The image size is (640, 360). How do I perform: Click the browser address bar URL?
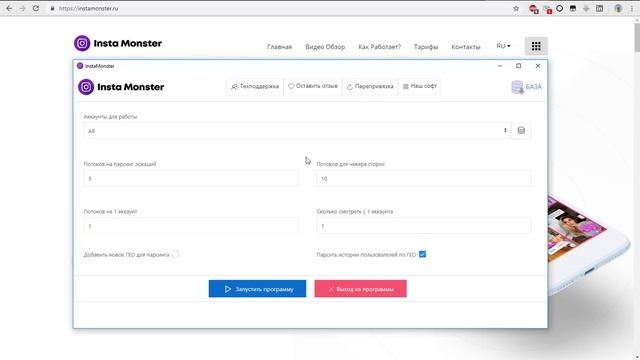click(x=89, y=8)
